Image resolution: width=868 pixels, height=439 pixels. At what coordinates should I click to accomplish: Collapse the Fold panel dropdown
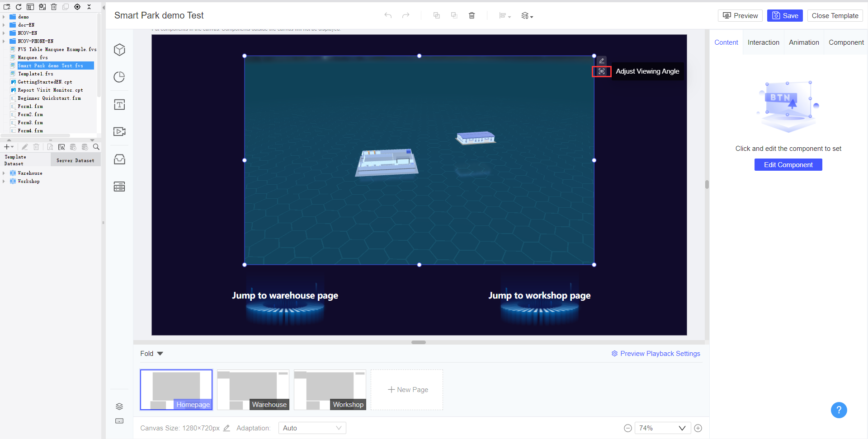pos(151,354)
